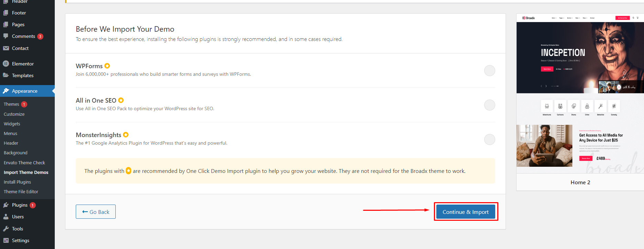Open the Install Plugins submenu
Screen dimensions: 644x249
(x=17, y=182)
